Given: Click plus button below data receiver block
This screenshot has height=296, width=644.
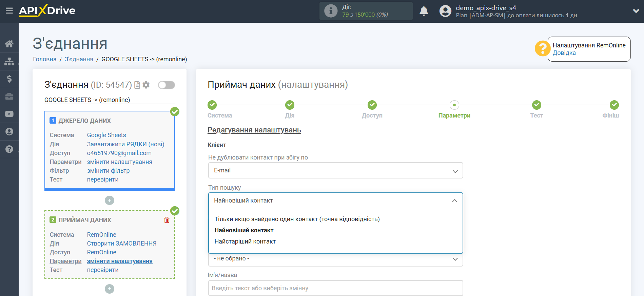Looking at the screenshot, I should pos(109,289).
